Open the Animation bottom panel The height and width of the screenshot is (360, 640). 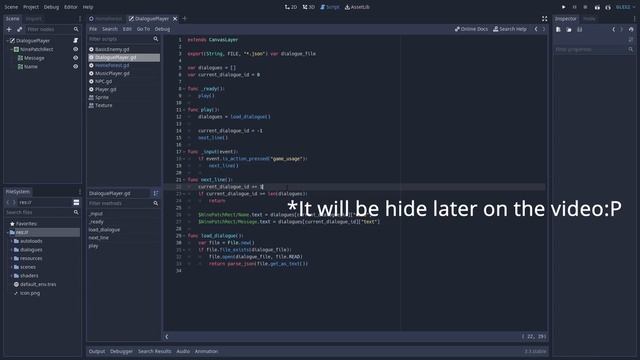[206, 351]
